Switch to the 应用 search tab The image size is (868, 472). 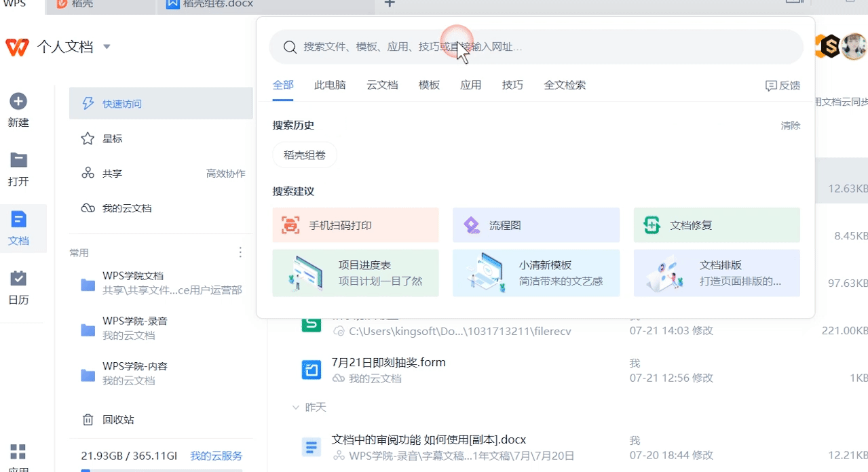(x=470, y=85)
